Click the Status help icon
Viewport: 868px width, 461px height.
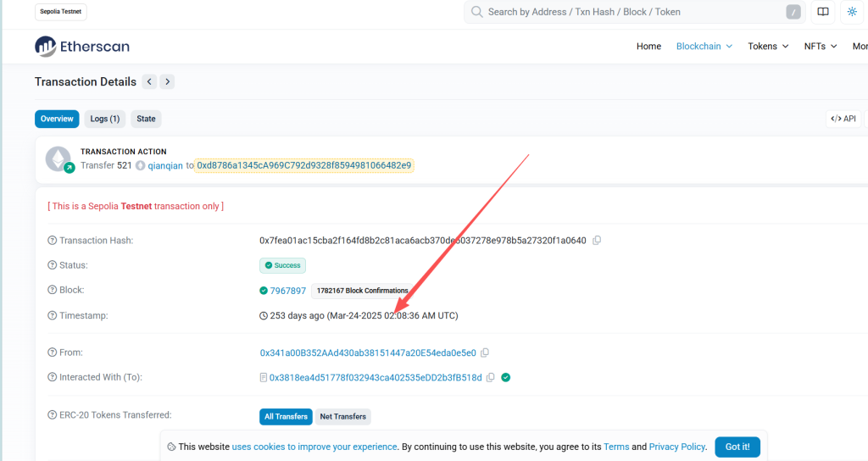(52, 265)
